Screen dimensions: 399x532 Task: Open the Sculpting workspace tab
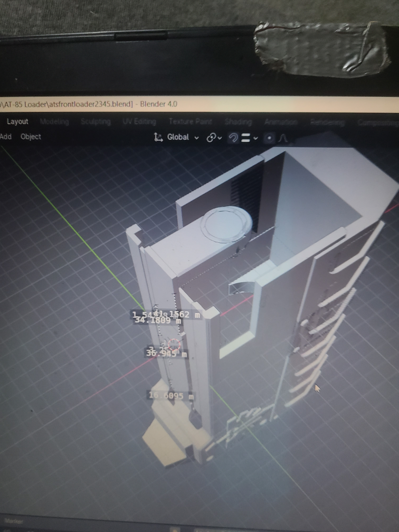(96, 122)
